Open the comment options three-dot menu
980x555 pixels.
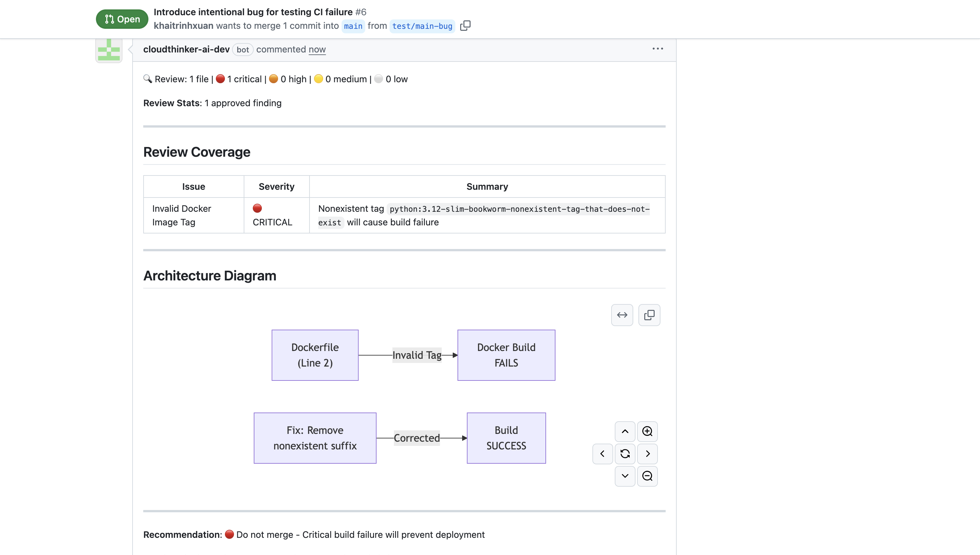[657, 49]
